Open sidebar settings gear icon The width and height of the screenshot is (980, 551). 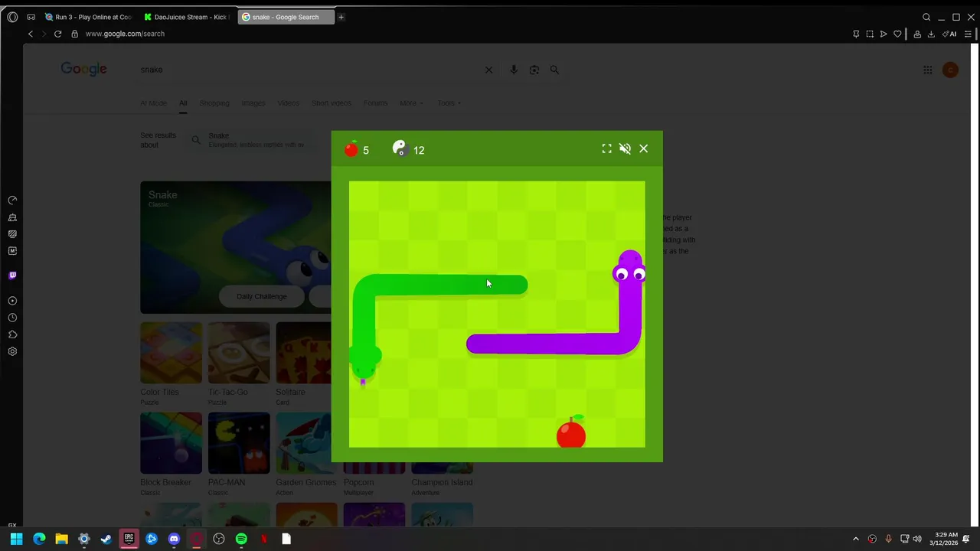pos(12,351)
